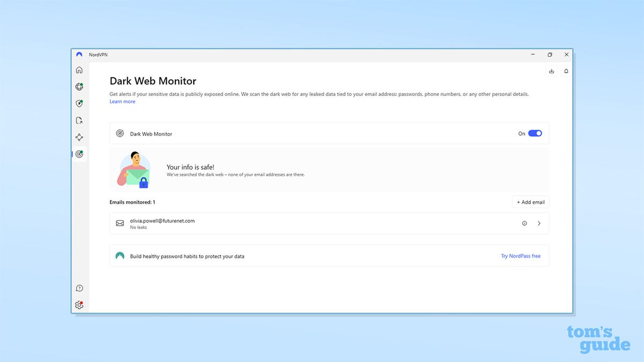
Task: Open the notifications bell icon
Action: [x=566, y=71]
